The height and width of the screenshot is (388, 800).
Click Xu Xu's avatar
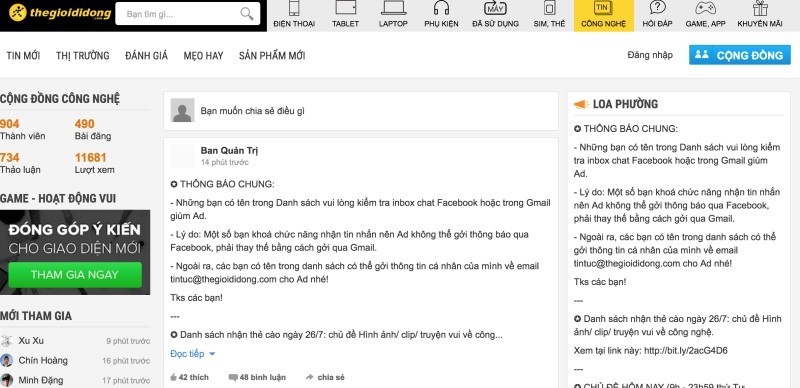[x=7, y=341]
